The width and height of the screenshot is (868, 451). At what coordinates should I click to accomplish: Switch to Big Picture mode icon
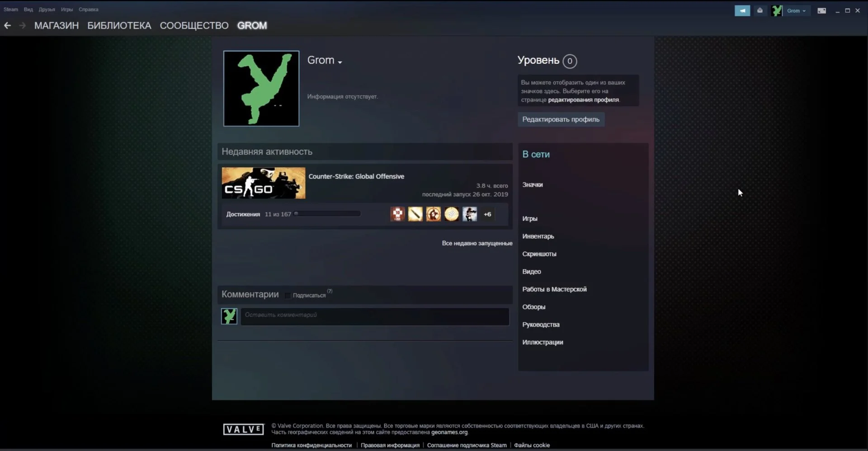(821, 10)
